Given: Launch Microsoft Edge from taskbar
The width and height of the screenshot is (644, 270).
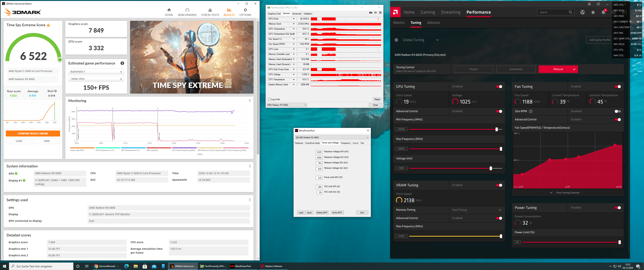Looking at the screenshot, I should (127, 266).
